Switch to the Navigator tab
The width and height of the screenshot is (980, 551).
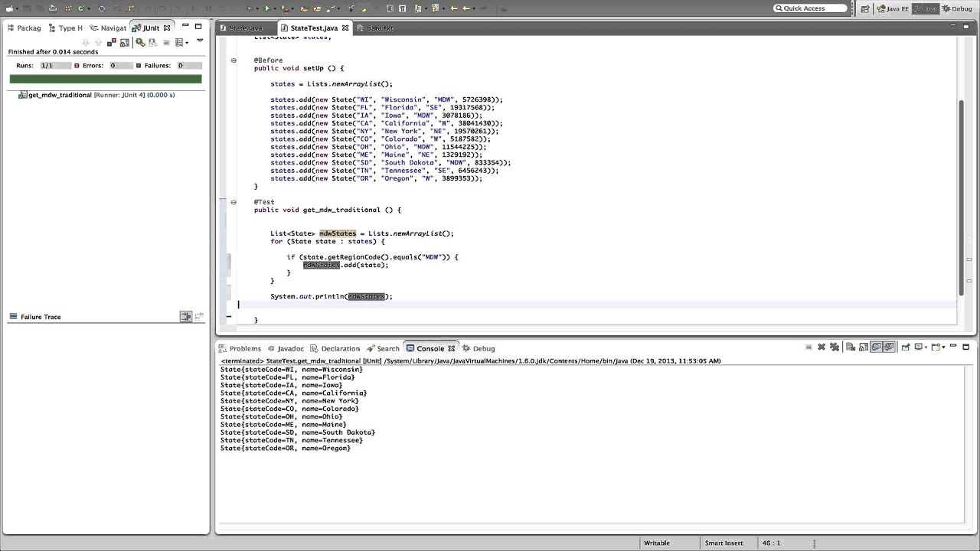(108, 28)
